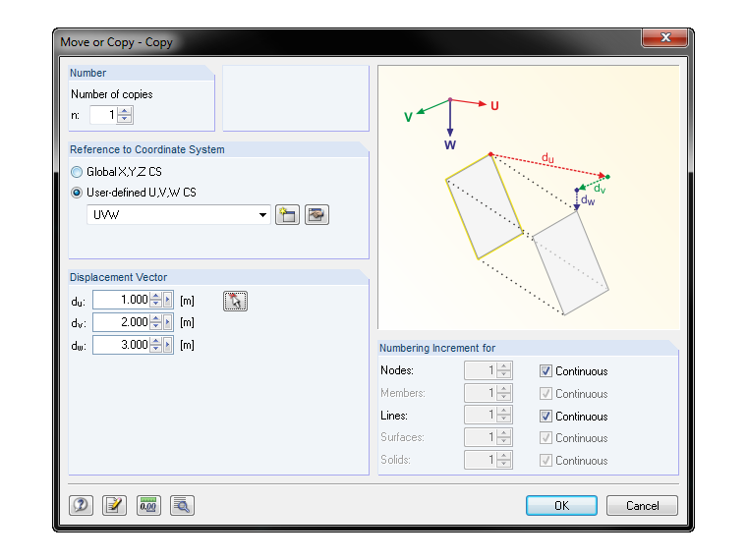The width and height of the screenshot is (747, 560).
Task: Click the edit comment notepad icon
Action: pos(114,505)
